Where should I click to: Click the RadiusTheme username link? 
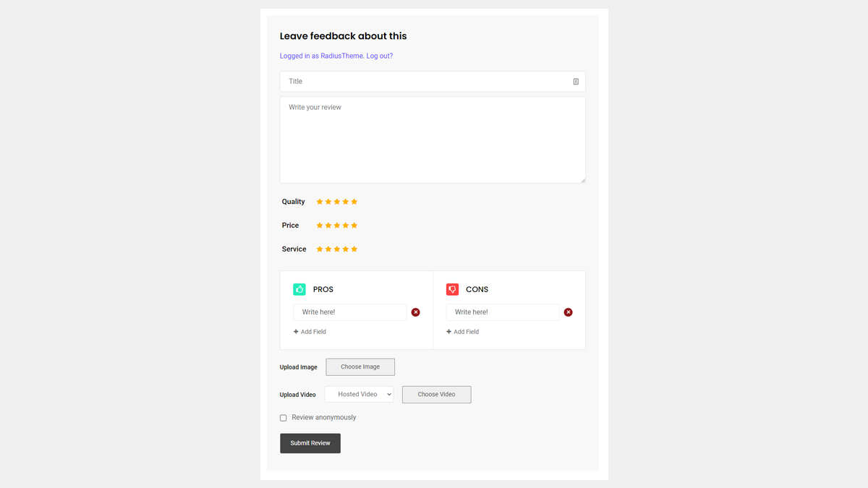click(341, 56)
